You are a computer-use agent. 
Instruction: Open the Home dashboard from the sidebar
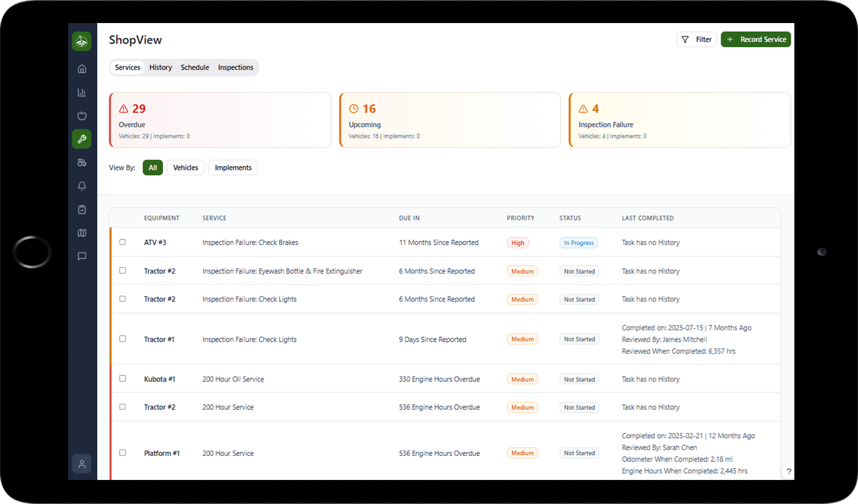[82, 69]
